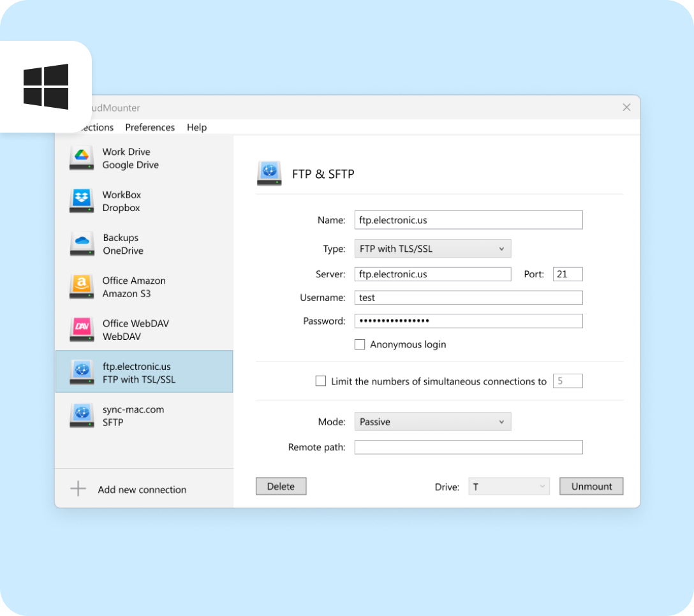This screenshot has width=694, height=616.
Task: Open the Help menu
Action: tap(196, 128)
